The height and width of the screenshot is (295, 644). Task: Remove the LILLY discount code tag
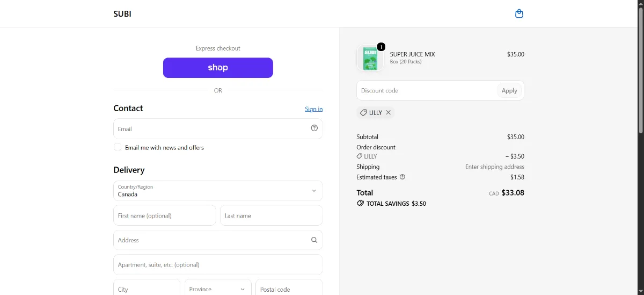(389, 112)
